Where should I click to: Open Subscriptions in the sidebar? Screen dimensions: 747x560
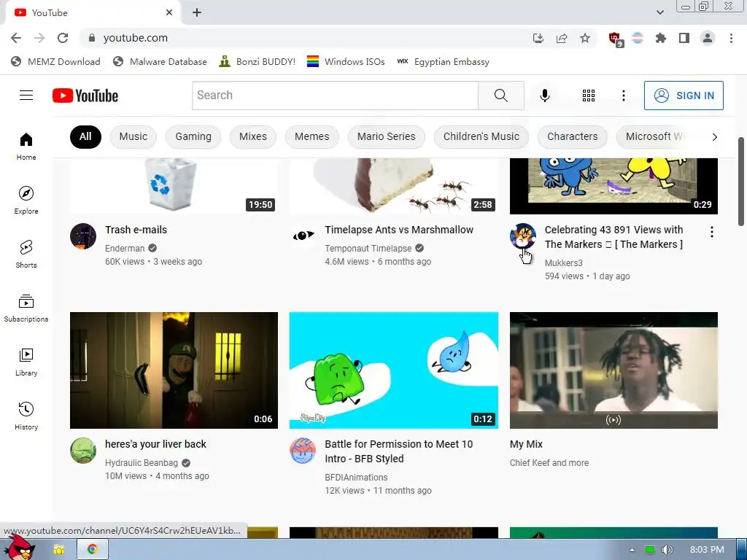(26, 308)
